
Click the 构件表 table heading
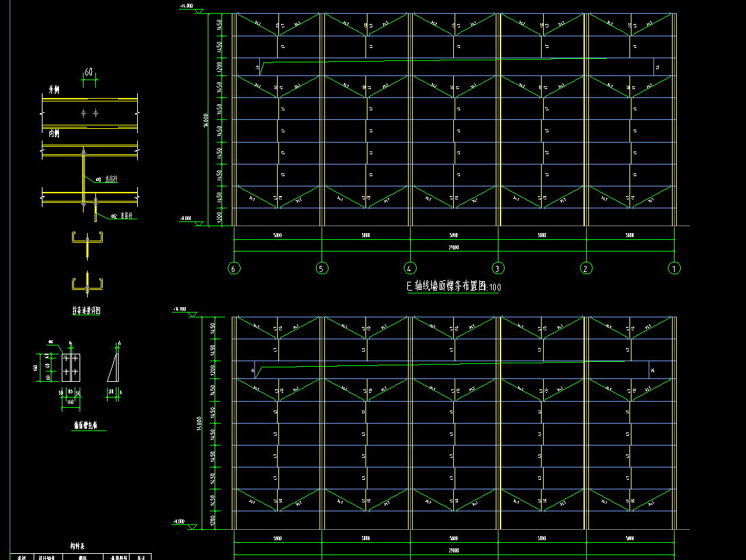[x=77, y=546]
